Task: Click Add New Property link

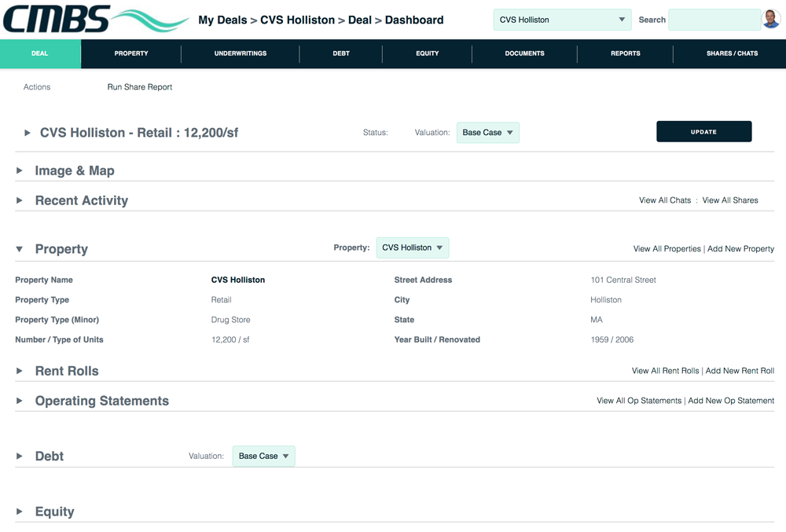Action: 740,249
